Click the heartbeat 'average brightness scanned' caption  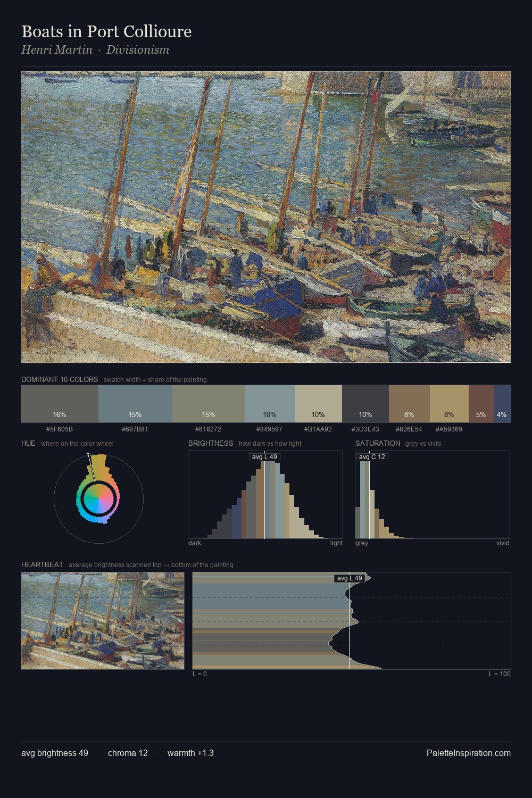pyautogui.click(x=151, y=565)
